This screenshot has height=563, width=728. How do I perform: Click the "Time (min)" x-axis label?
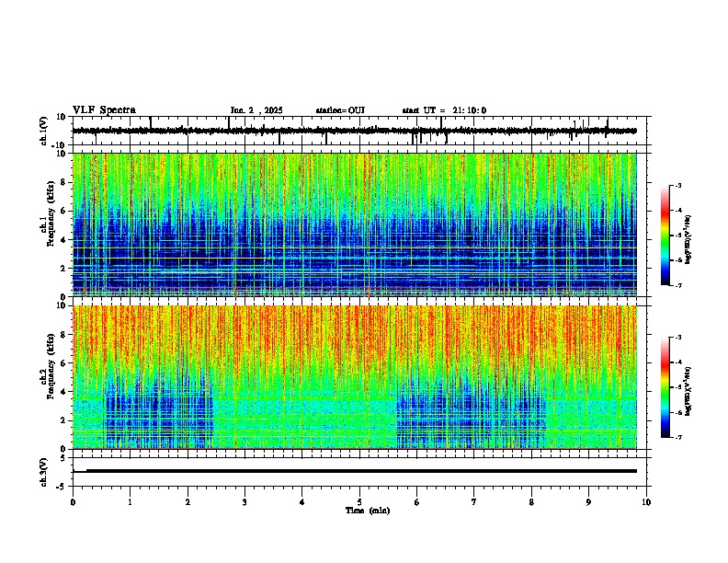point(368,511)
